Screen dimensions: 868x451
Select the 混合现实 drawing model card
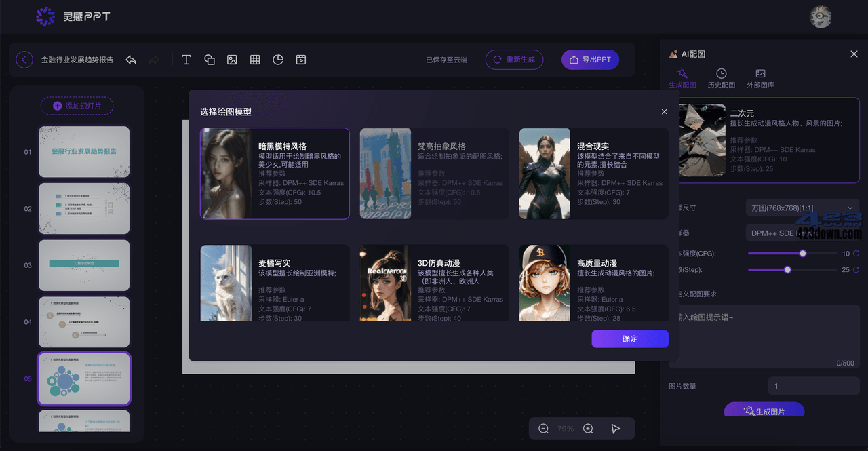click(x=593, y=173)
